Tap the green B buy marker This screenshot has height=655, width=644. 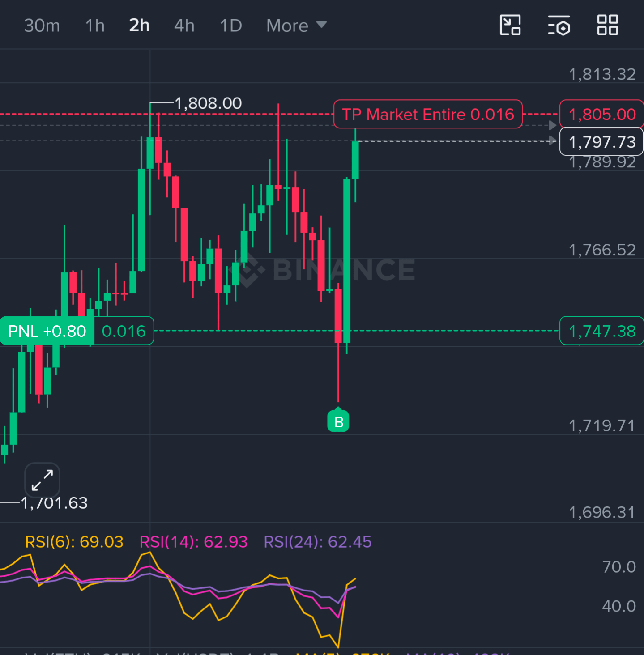[x=338, y=421]
